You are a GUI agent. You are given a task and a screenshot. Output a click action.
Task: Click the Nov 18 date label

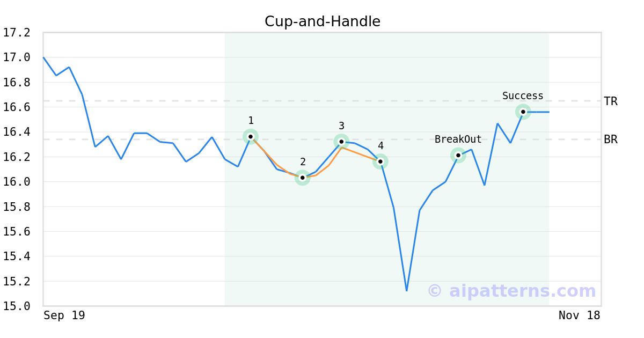pyautogui.click(x=579, y=315)
